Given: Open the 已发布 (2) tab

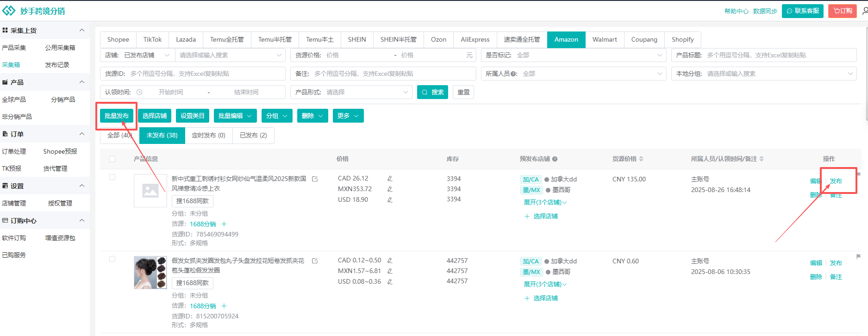Looking at the screenshot, I should coord(253,135).
